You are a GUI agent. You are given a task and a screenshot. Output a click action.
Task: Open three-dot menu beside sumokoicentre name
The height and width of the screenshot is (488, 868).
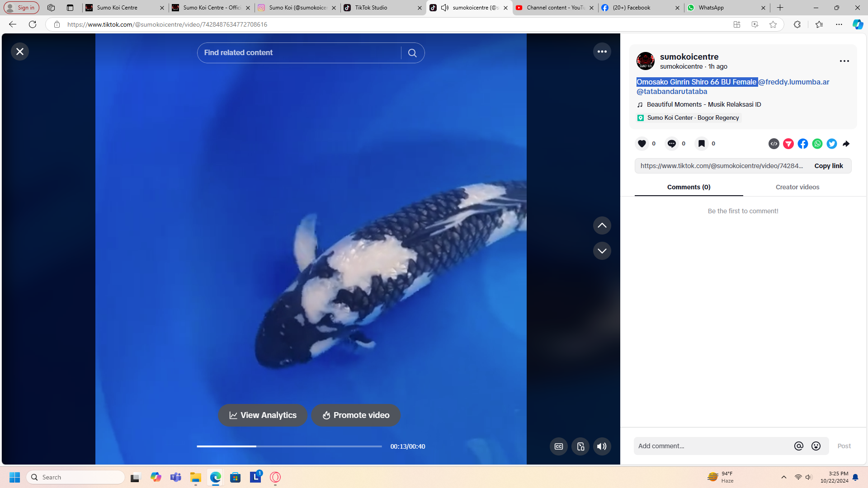[x=844, y=61]
